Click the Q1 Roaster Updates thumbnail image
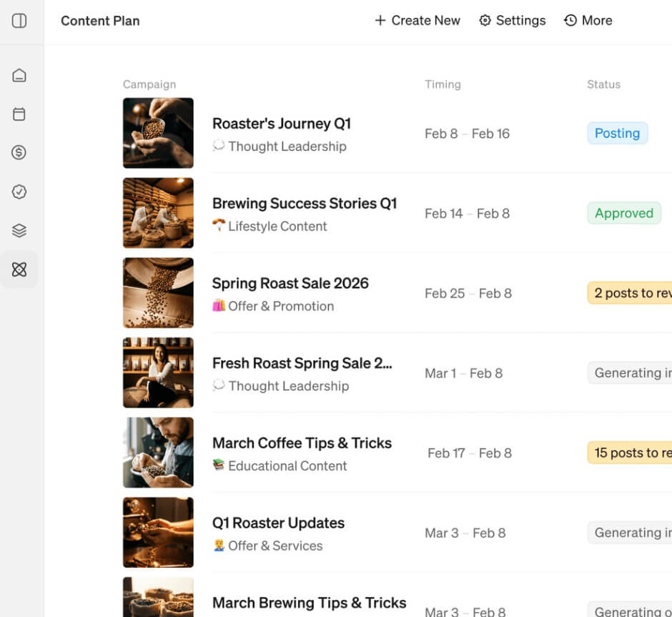Screen dimensions: 672x617 158,533
